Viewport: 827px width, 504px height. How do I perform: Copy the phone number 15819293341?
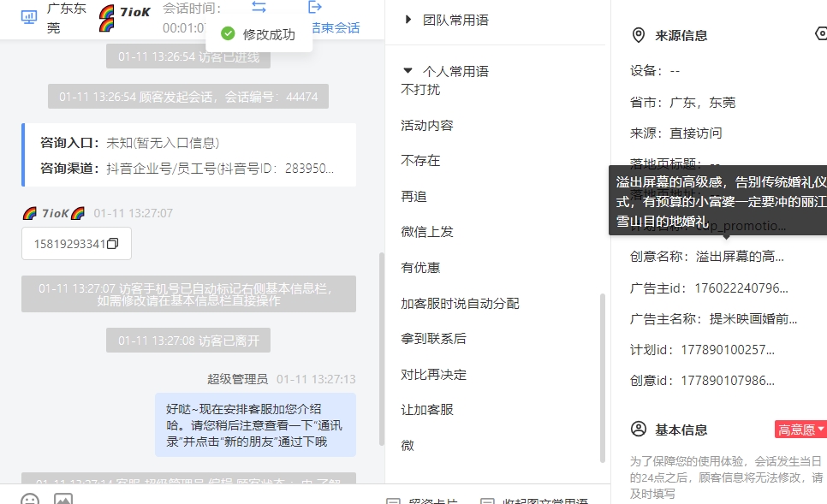(x=112, y=244)
